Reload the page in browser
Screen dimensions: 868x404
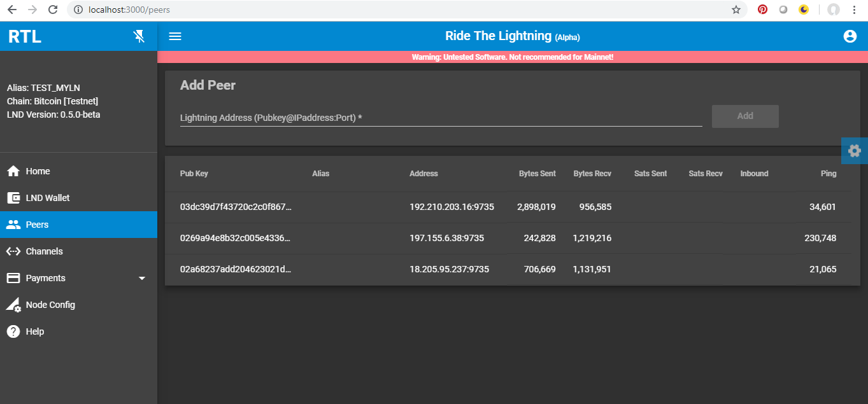(x=53, y=10)
